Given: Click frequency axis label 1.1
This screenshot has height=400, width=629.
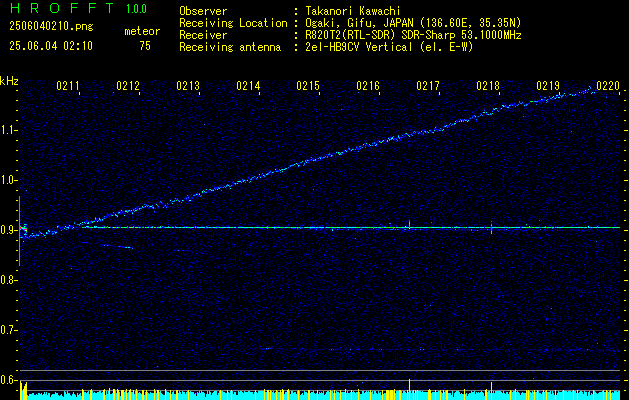Looking at the screenshot, I should (8, 130).
